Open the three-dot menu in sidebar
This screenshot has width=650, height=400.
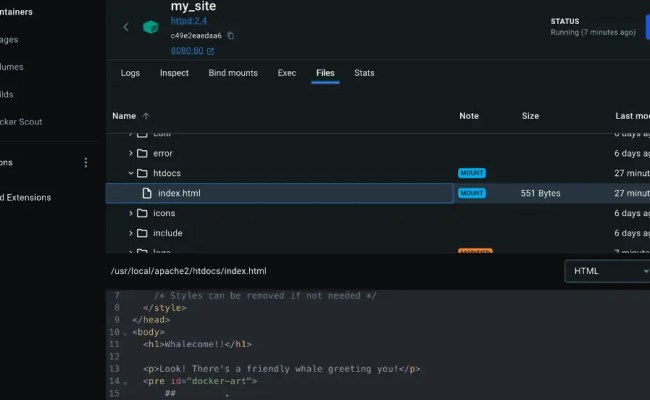click(x=86, y=162)
